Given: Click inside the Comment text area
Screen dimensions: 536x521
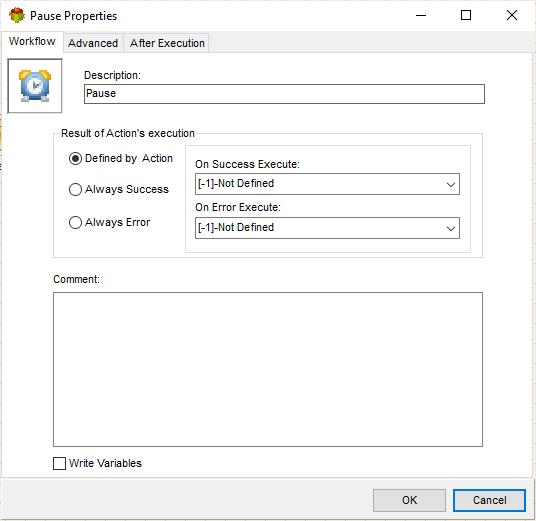Looking at the screenshot, I should point(268,369).
